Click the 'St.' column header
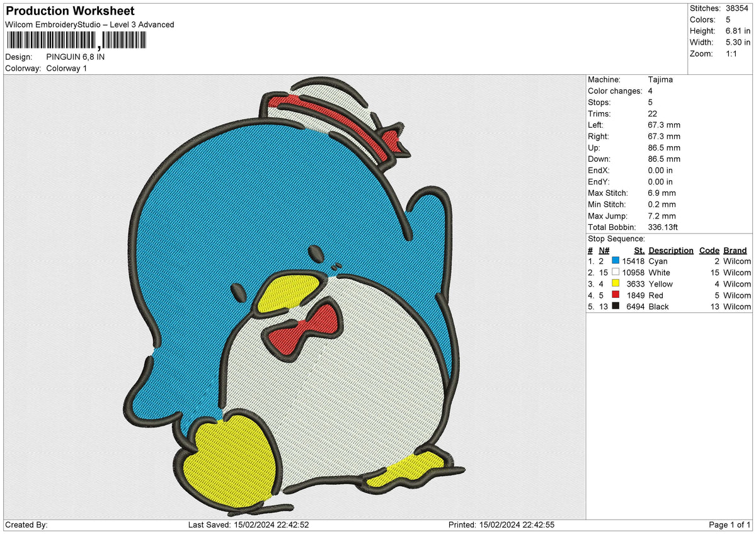Viewport: 756px width, 534px height. [x=639, y=250]
